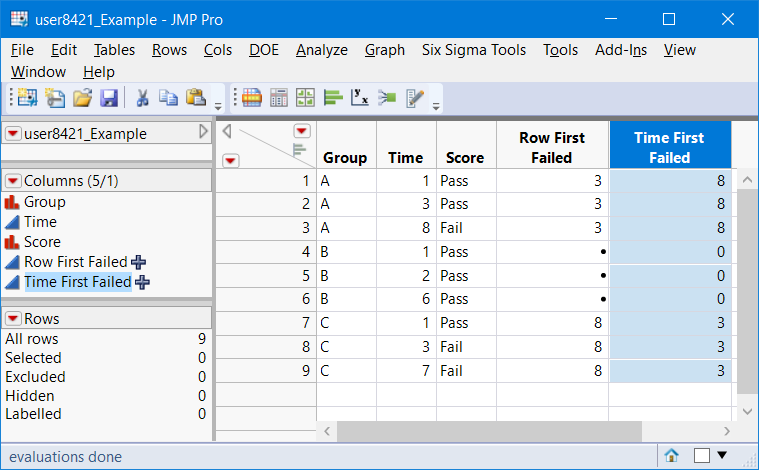The image size is (759, 470).
Task: Select the Time First Failed column header
Action: (669, 147)
